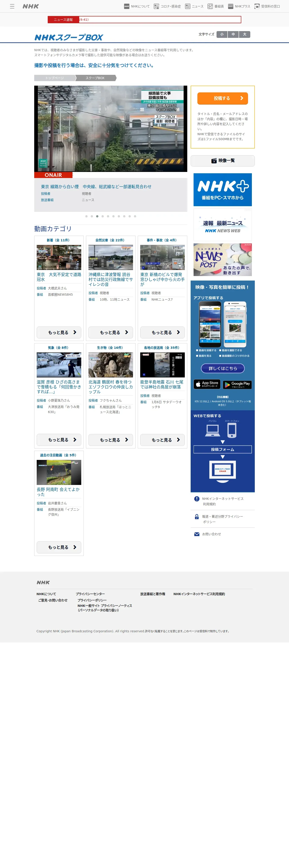289x868 pixels.
Task: Click the PC laptop icon
Action: 213,430
